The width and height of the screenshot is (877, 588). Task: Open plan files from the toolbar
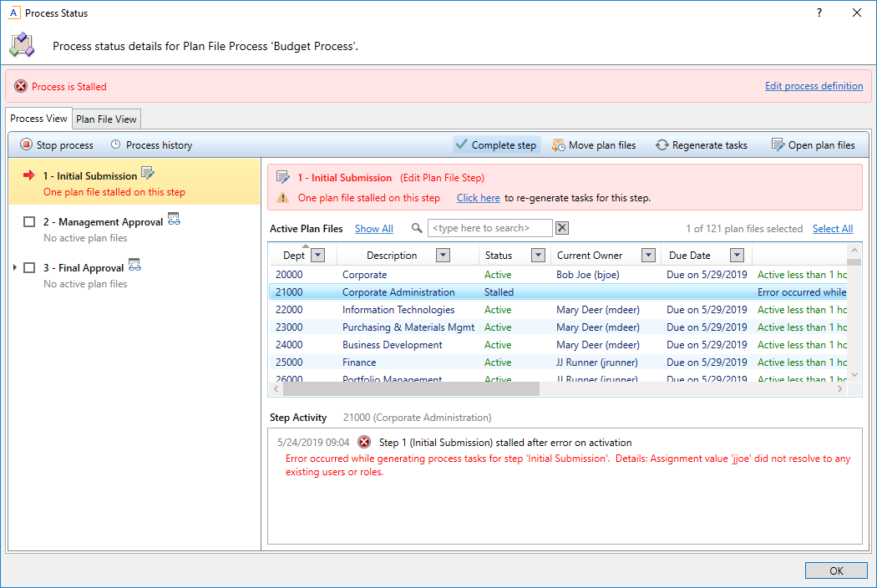[813, 145]
